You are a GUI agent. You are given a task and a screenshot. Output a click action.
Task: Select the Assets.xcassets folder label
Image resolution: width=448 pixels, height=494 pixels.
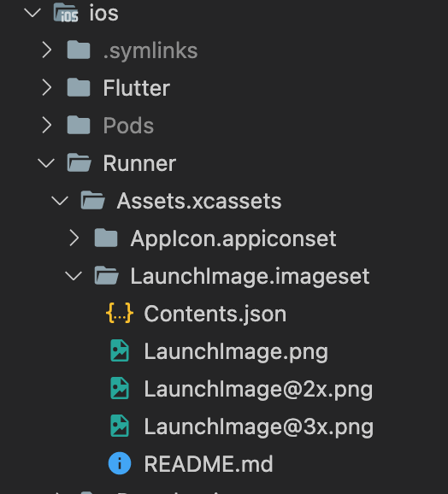(x=199, y=201)
